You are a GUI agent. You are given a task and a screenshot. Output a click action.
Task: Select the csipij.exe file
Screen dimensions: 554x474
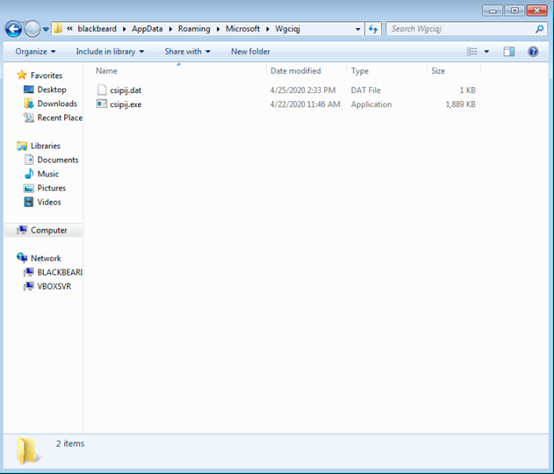125,105
